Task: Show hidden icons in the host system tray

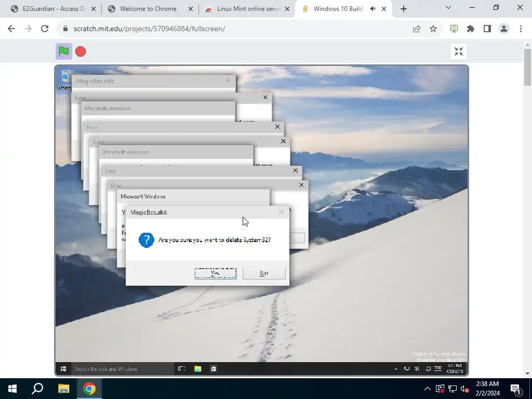Action: coord(428,389)
